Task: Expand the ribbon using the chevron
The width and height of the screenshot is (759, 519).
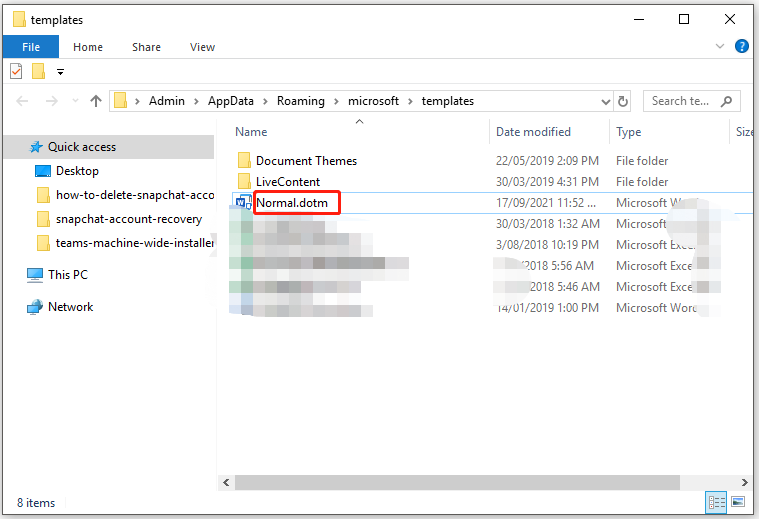Action: click(x=720, y=47)
